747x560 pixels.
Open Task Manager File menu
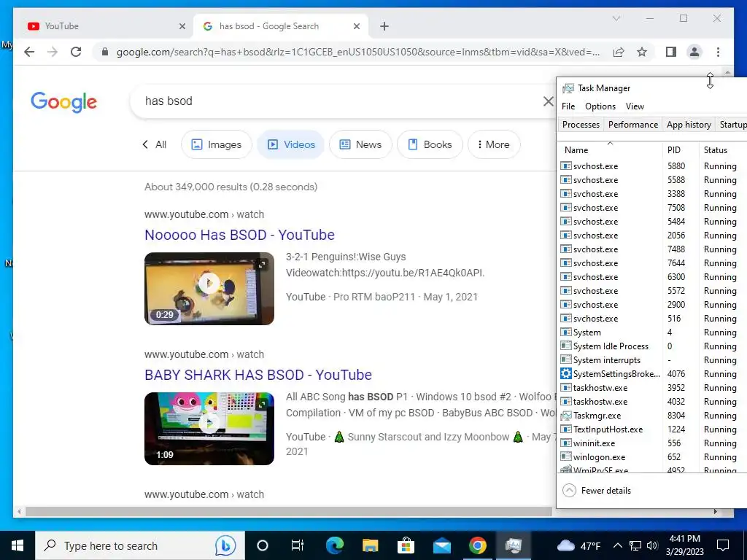pyautogui.click(x=568, y=106)
